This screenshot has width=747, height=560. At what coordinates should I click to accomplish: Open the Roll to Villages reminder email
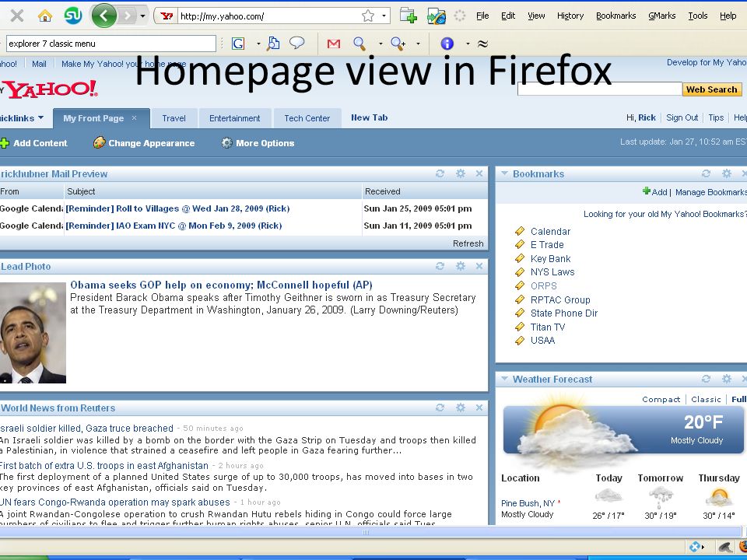[177, 208]
